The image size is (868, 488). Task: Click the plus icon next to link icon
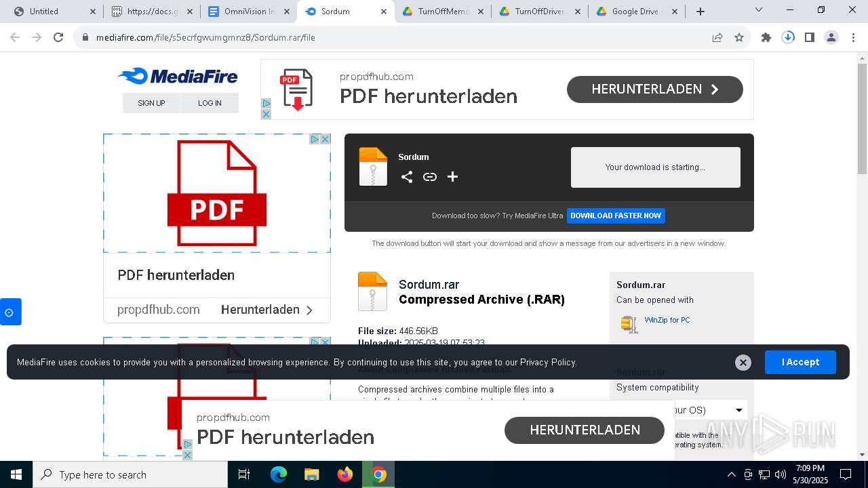click(453, 177)
